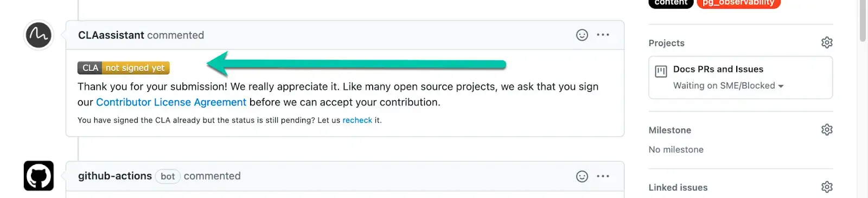Open the Linked issues settings gear
The image size is (868, 198).
(827, 187)
